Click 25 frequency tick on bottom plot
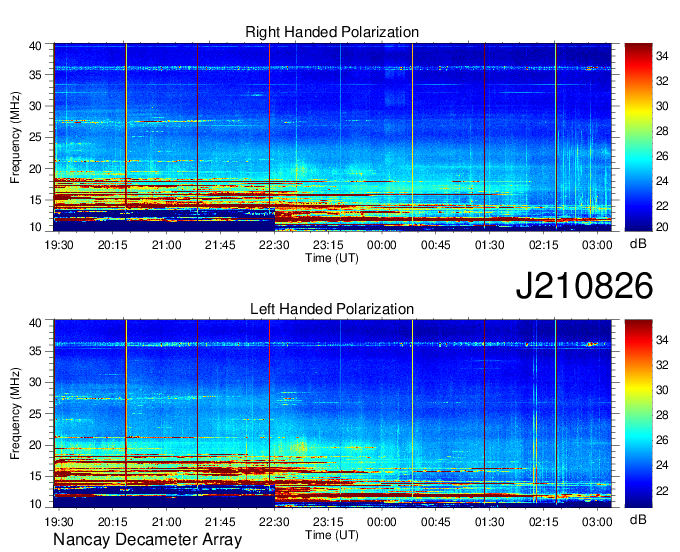The image size is (680, 552). [x=36, y=414]
